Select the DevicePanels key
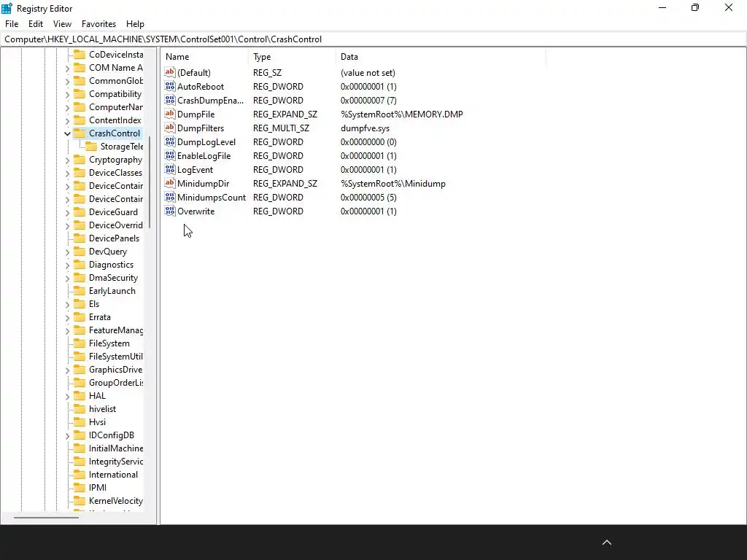 114,238
